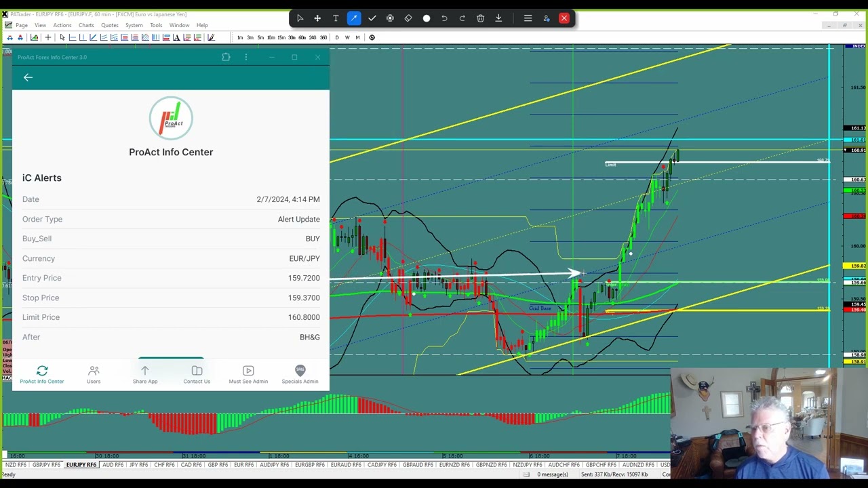This screenshot has height=488, width=868.
Task: Click the Entry Price value 159.7200
Action: tap(304, 278)
